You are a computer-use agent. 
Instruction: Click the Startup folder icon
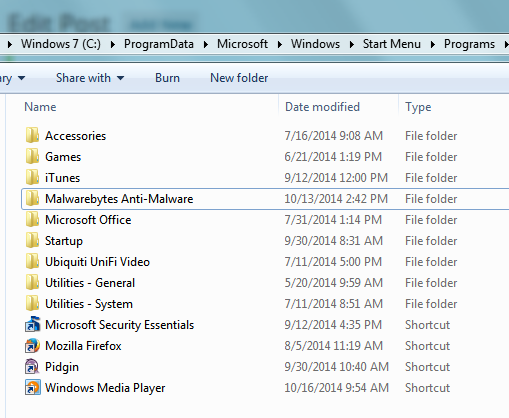(x=32, y=241)
